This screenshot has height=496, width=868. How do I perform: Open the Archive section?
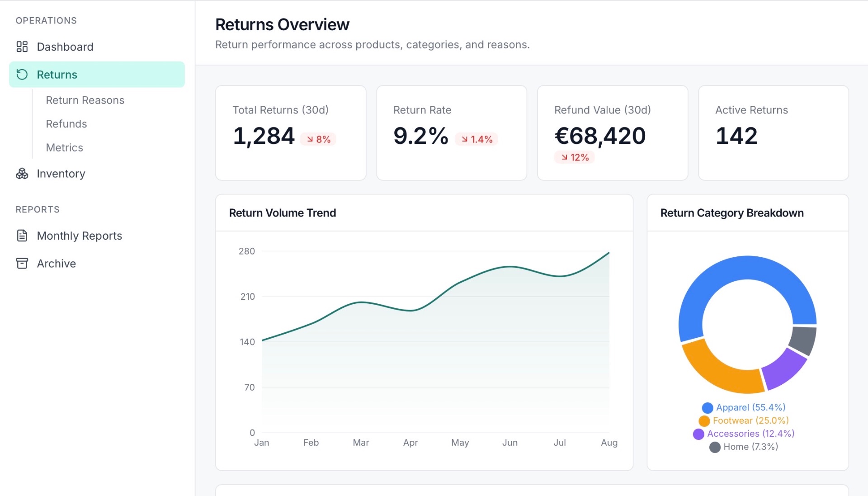click(x=97, y=263)
